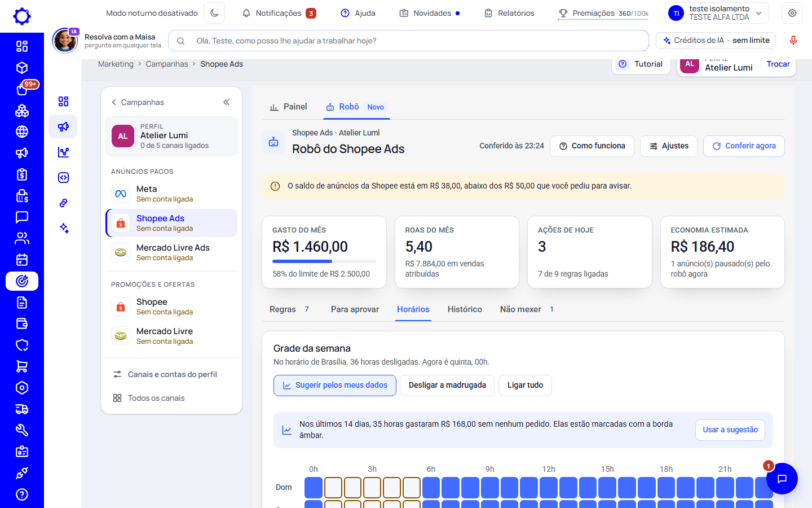The width and height of the screenshot is (812, 508).
Task: Select Mercado Livre Ads channel
Action: pyautogui.click(x=171, y=252)
